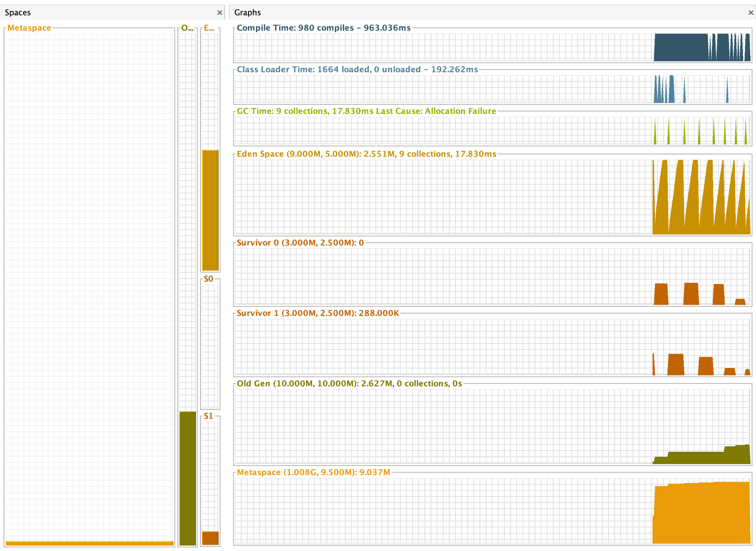
Task: Click the Metaspace label in Spaces panel
Action: (29, 28)
